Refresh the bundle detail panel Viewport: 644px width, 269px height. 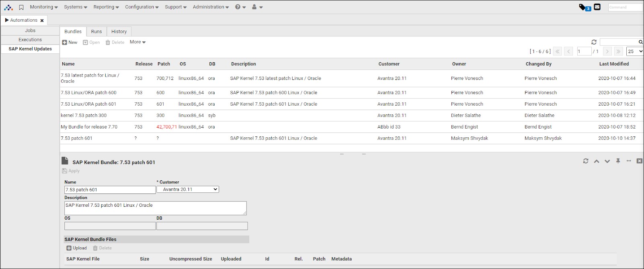586,161
